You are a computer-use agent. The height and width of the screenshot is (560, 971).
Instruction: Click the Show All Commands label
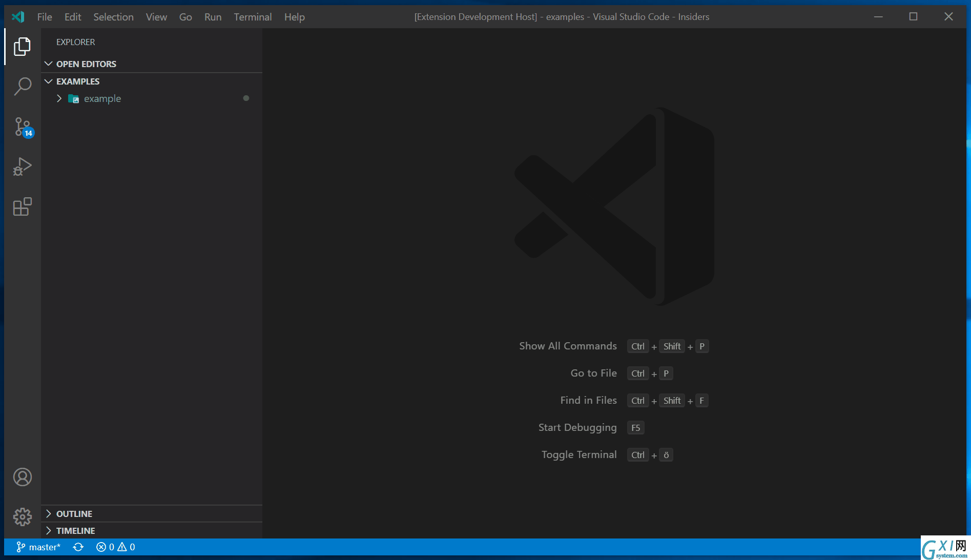[568, 346]
